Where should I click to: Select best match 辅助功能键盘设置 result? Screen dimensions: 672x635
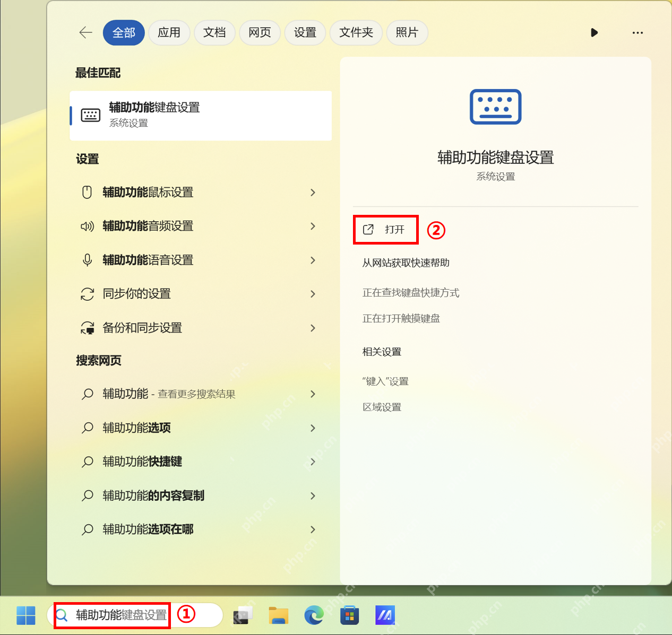201,115
